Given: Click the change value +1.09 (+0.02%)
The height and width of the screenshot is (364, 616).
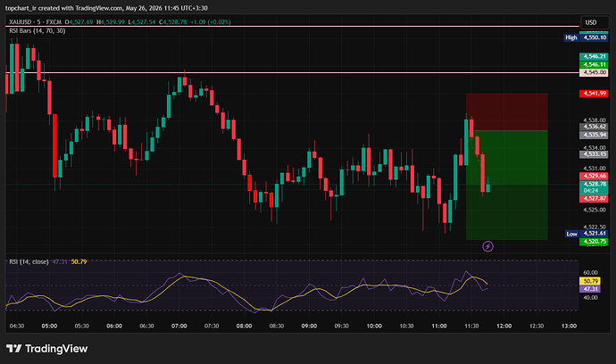Looking at the screenshot, I should [210, 22].
